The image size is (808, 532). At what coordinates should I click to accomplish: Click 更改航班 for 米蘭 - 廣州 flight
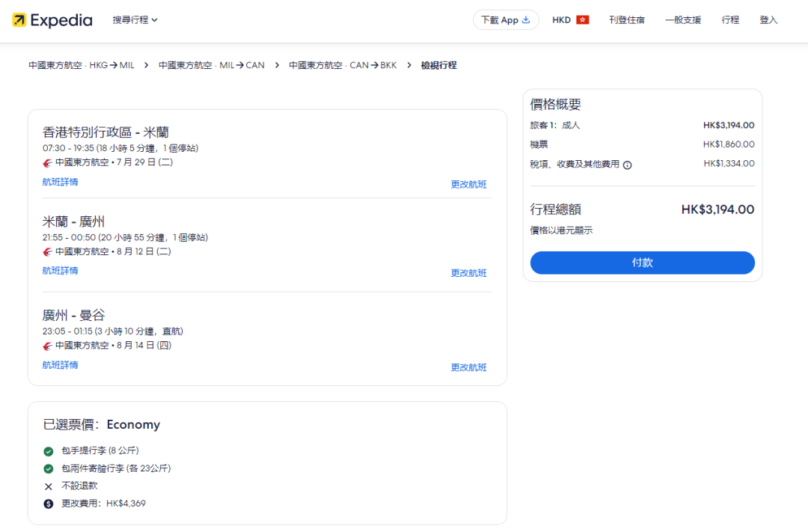point(468,273)
